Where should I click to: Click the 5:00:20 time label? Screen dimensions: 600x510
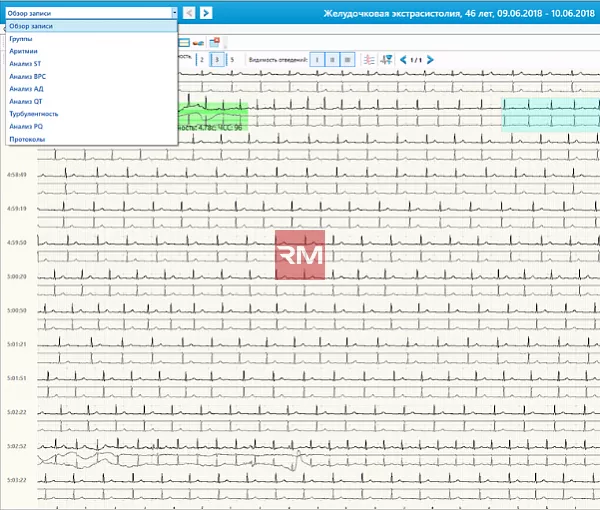tap(16, 276)
